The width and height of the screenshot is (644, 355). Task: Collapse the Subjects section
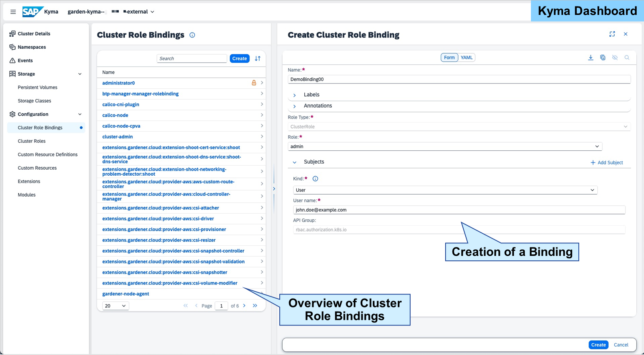coord(295,162)
